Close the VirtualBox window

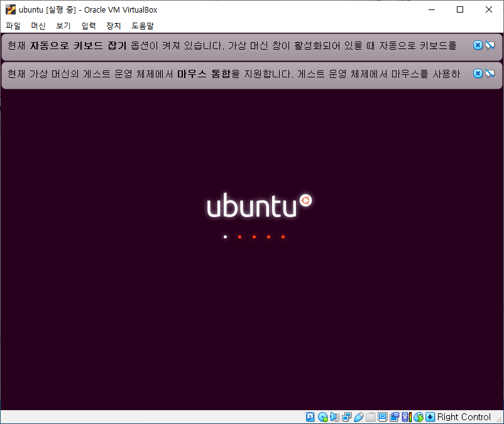point(488,9)
